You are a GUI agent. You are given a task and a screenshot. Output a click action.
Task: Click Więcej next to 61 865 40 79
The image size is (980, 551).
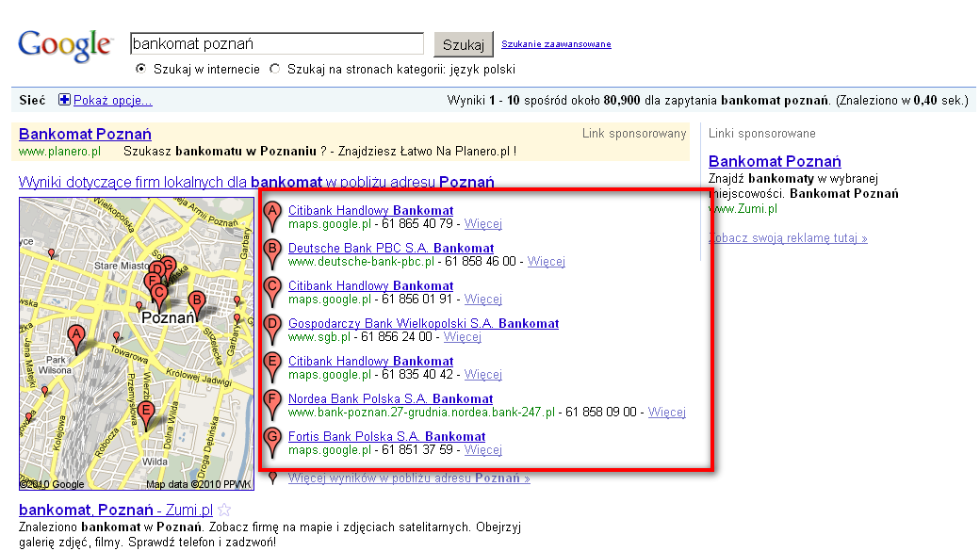coord(483,223)
